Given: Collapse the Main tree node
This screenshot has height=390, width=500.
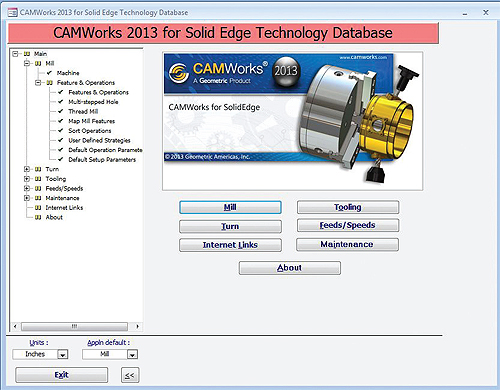Looking at the screenshot, I should [15, 54].
